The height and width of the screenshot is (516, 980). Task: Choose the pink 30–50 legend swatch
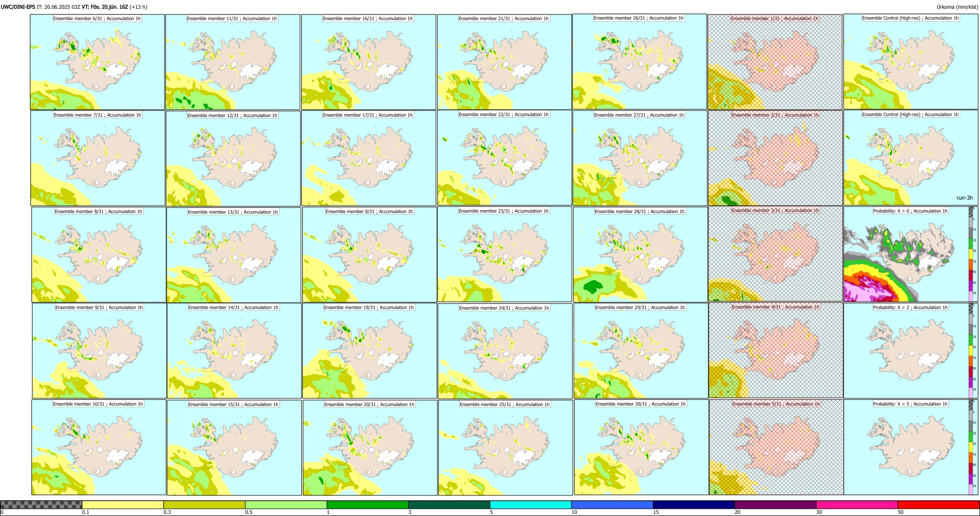pos(857,505)
